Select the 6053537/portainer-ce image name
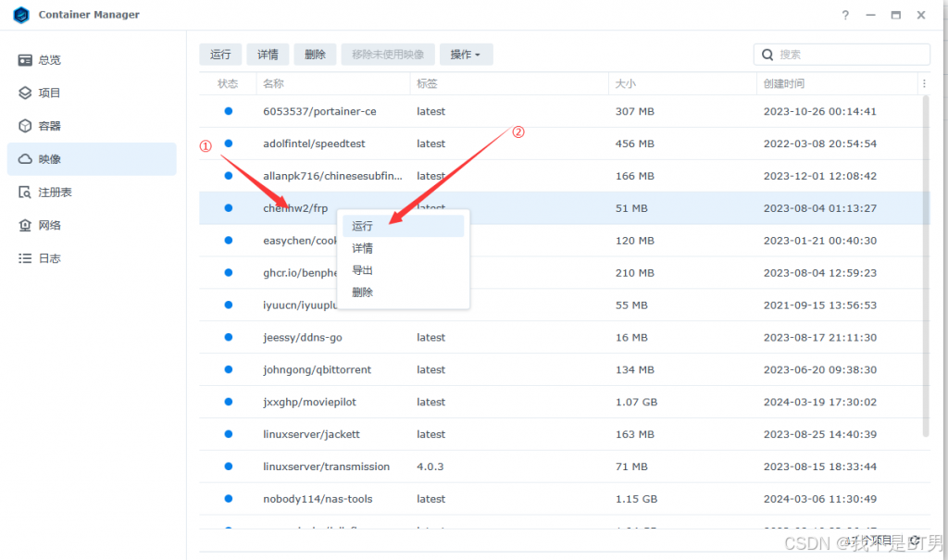 319,111
